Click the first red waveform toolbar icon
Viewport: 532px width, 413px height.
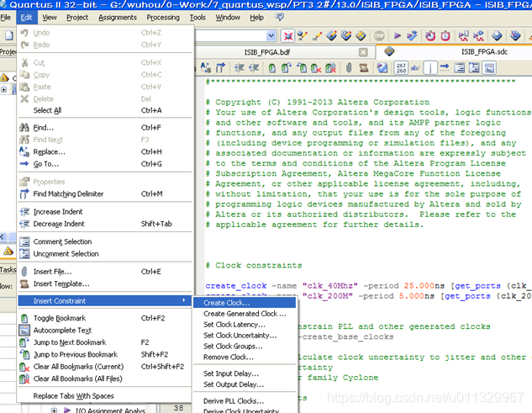pyautogui.click(x=463, y=35)
